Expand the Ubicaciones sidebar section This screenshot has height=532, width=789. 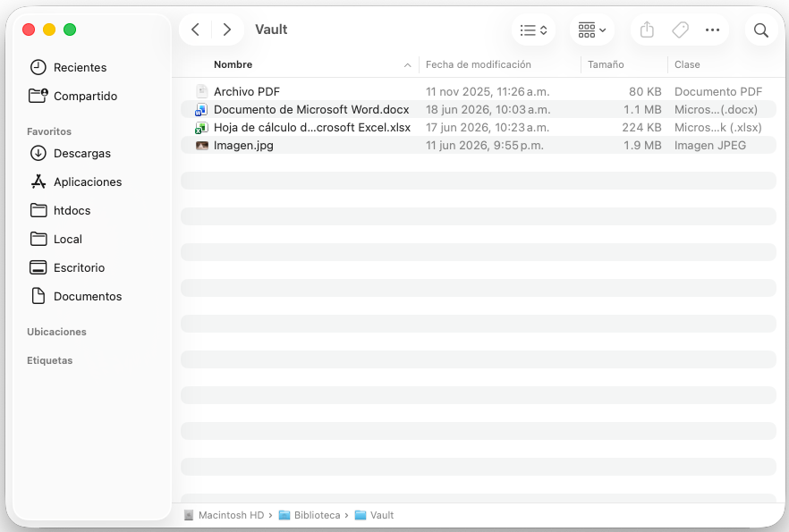coord(57,332)
